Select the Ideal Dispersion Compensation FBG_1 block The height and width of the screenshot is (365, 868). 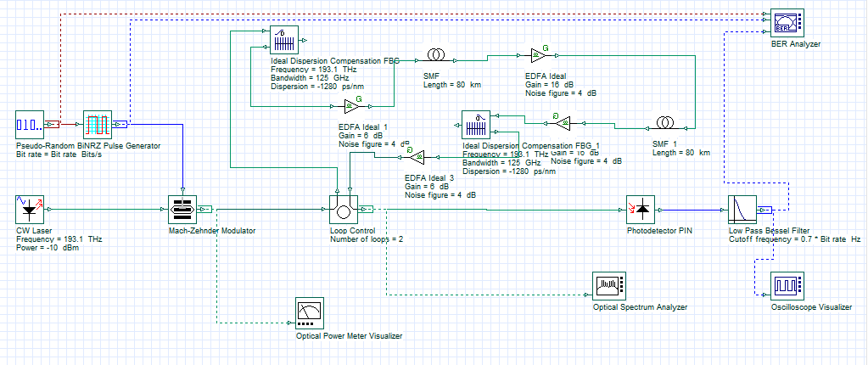coord(475,125)
